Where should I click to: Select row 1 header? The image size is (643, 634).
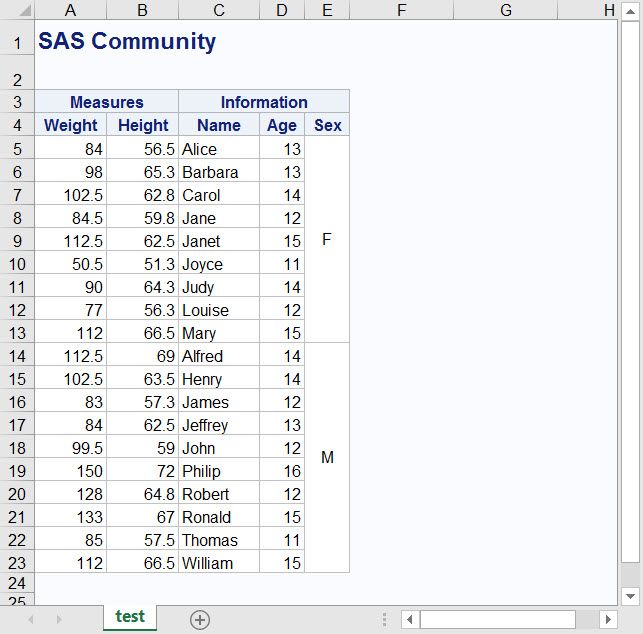(x=17, y=37)
